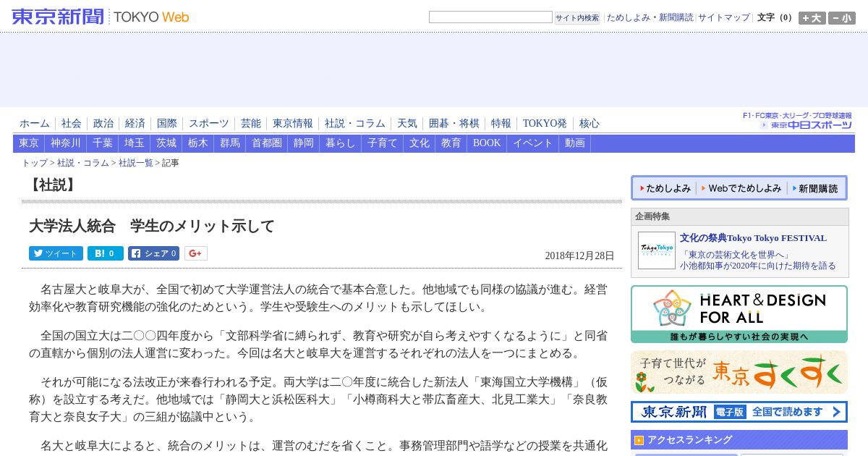The height and width of the screenshot is (456, 868).
Task: Click the HEART & DESIGN FOR ALL banner
Action: 739,314
